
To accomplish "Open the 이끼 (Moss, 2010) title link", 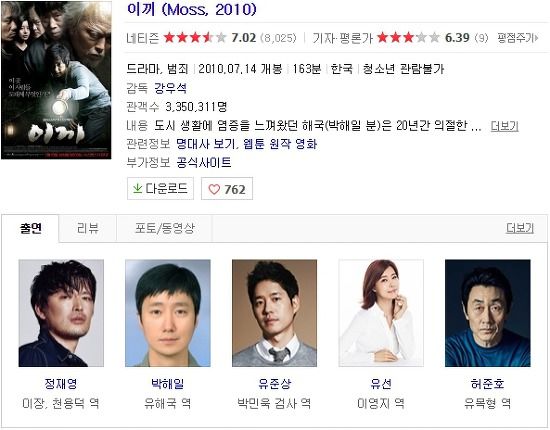I will tap(192, 9).
